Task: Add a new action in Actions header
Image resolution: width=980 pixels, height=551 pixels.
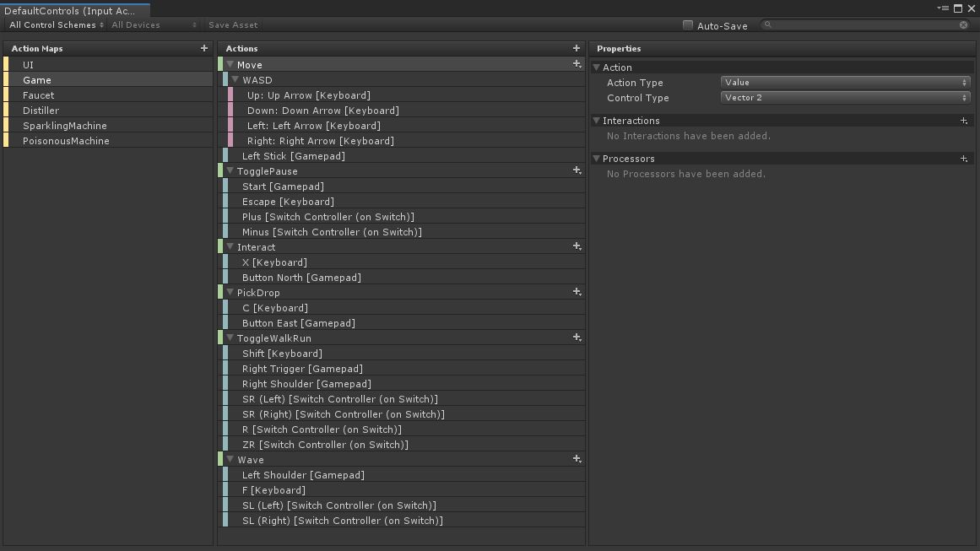Action: click(x=577, y=48)
